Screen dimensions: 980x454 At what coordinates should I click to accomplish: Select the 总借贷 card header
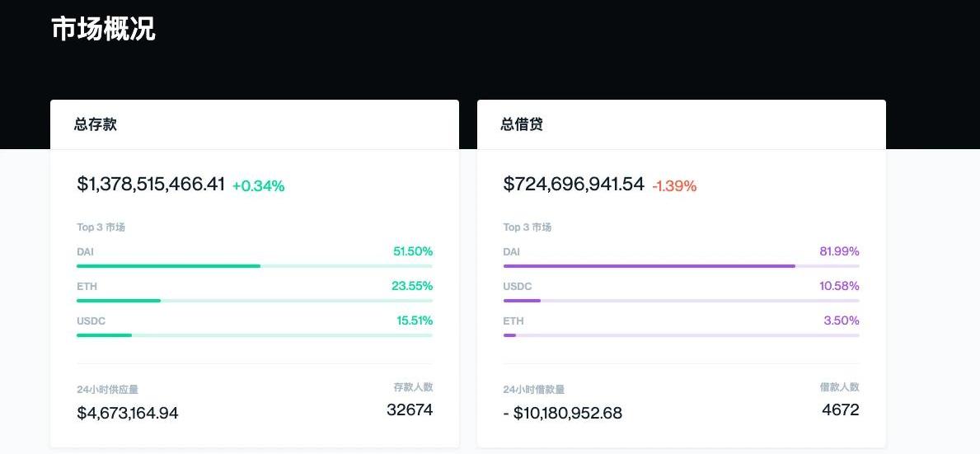tap(522, 124)
